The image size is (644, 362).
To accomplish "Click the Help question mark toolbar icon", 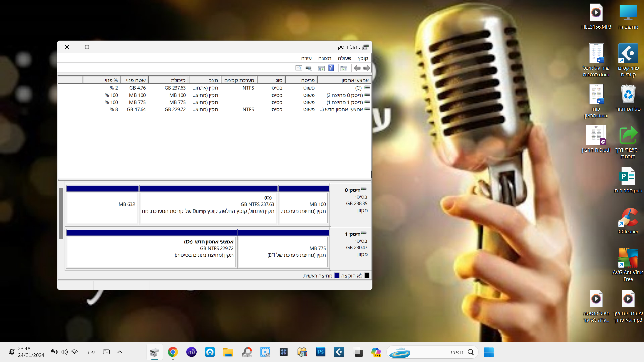I will click(x=331, y=68).
